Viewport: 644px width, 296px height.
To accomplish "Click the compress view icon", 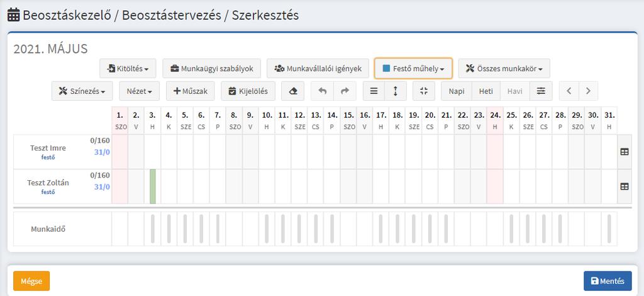I will 424,91.
